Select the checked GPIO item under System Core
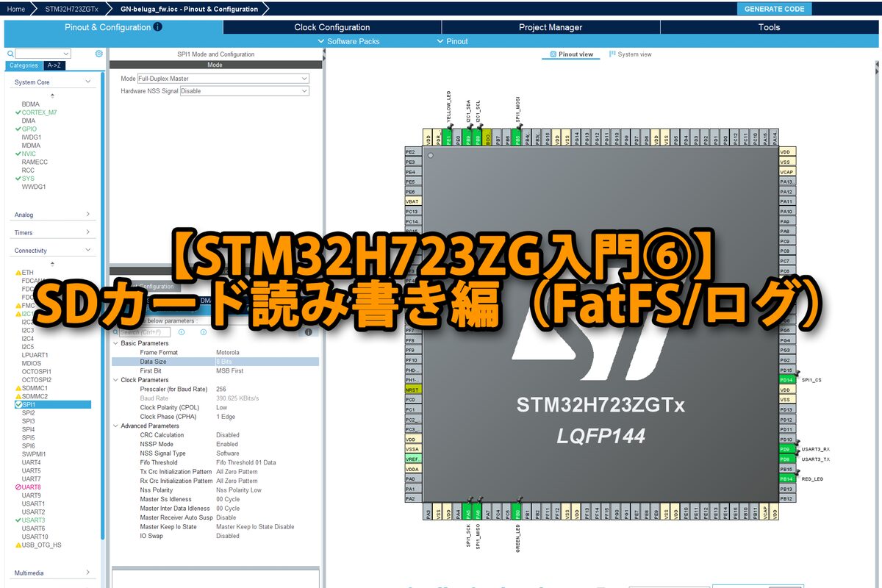 (x=29, y=129)
